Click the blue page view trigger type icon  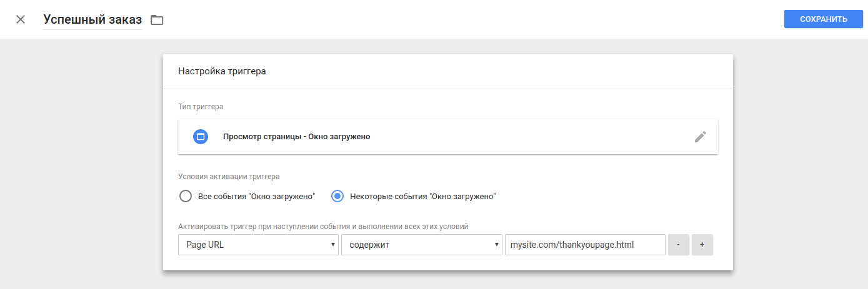(201, 137)
